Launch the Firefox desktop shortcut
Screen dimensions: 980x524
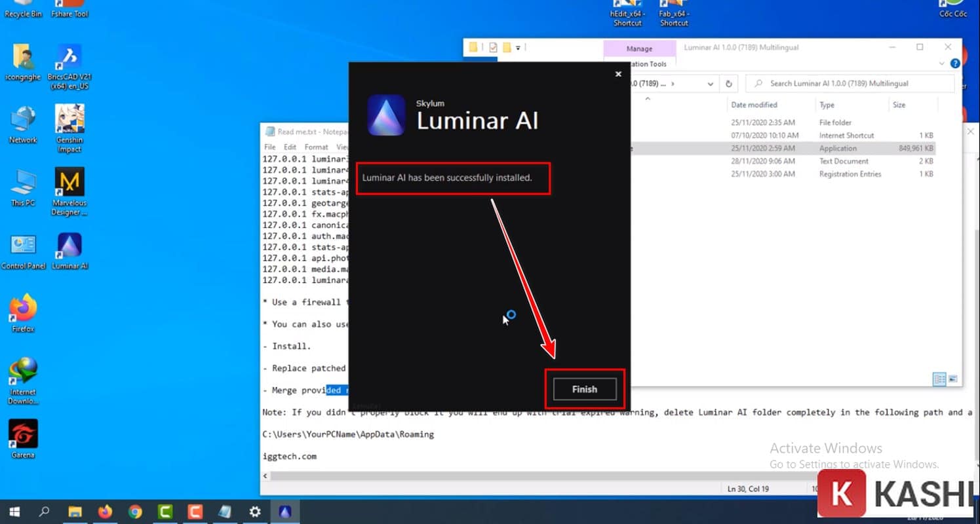click(x=23, y=314)
